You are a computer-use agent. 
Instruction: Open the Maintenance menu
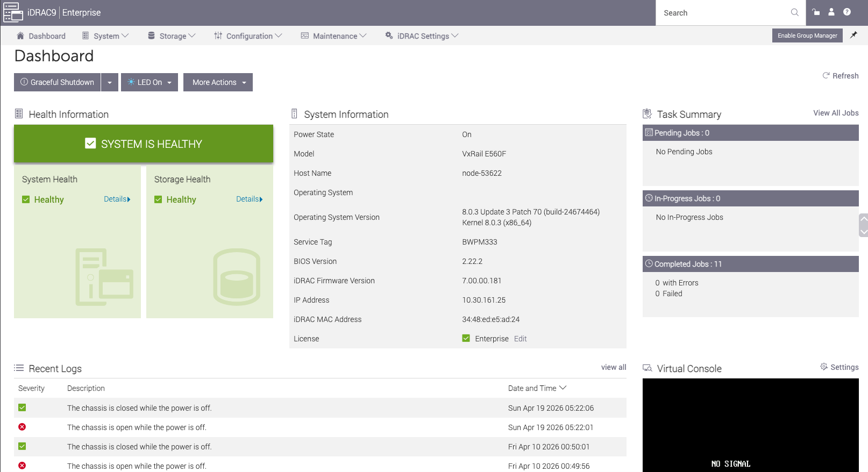[333, 36]
